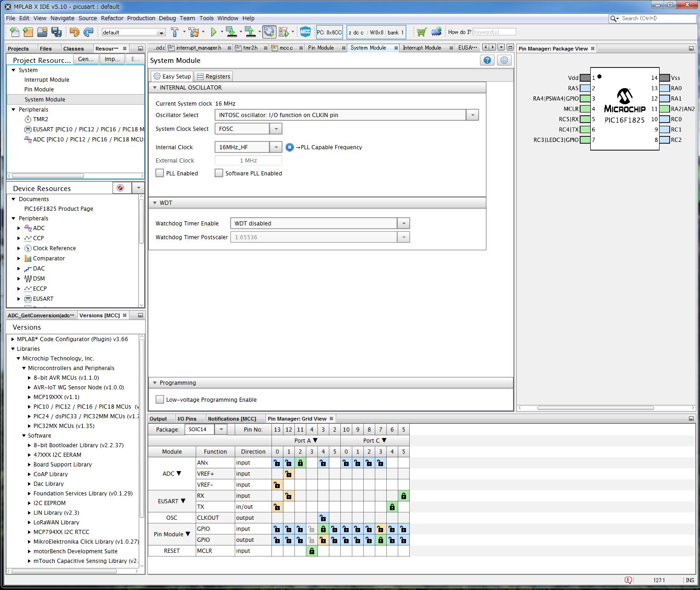This screenshot has width=700, height=590.
Task: Click the PLL Capable Frequency info icon
Action: [289, 147]
